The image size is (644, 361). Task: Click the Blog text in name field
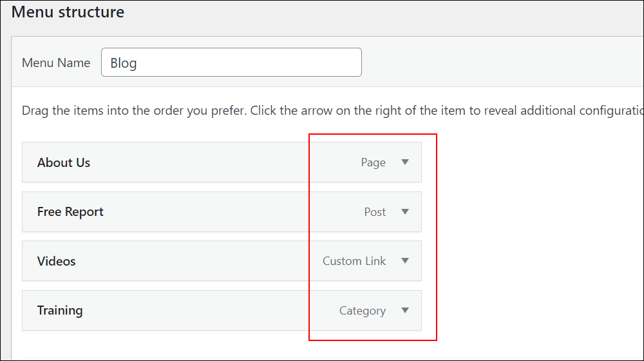(123, 63)
